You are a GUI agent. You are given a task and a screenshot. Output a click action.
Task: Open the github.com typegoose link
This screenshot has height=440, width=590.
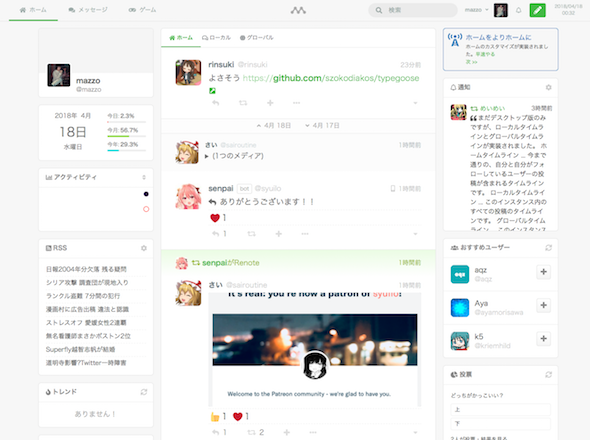pos(331,78)
